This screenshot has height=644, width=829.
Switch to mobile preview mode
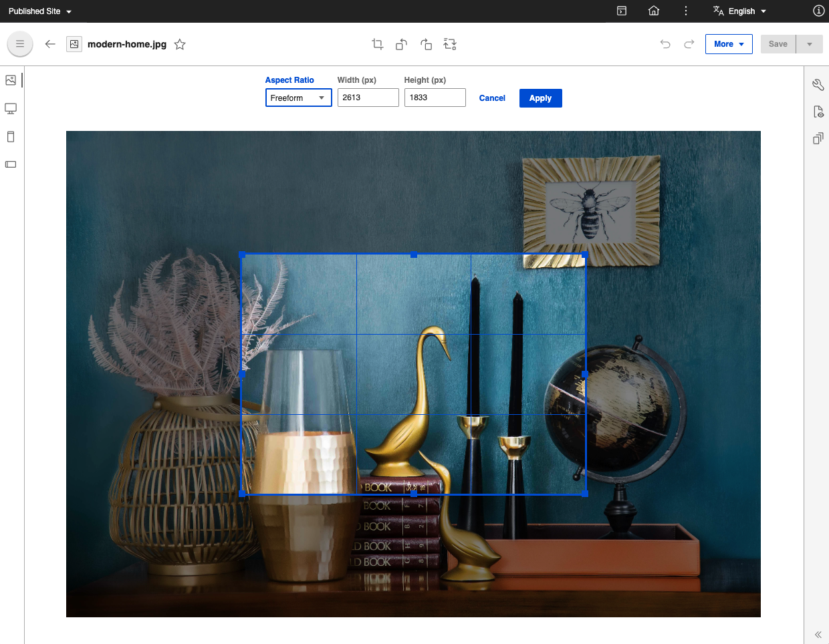click(11, 136)
